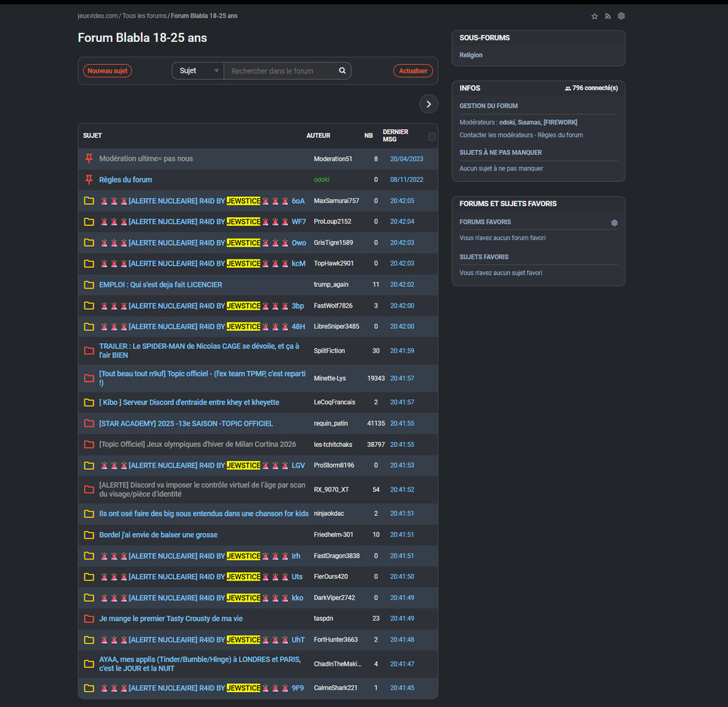Tick the select-all checkbox in table header
The width and height of the screenshot is (728, 707).
tap(432, 136)
